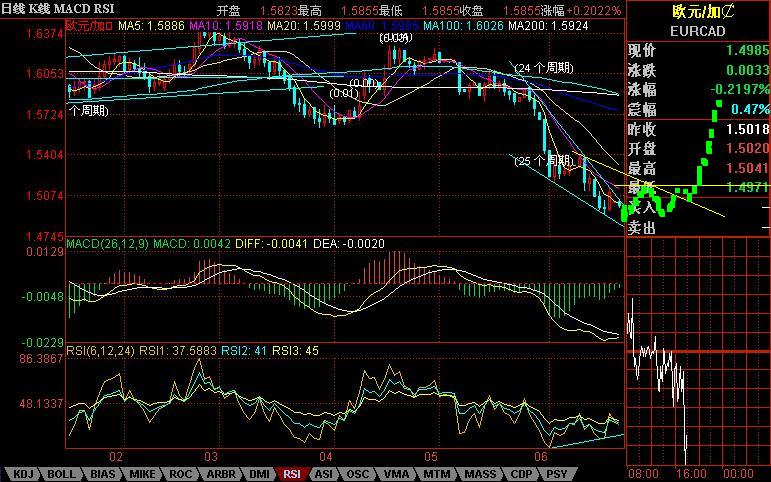Click the 涨幅 +0.2022% value at top

tap(593, 10)
